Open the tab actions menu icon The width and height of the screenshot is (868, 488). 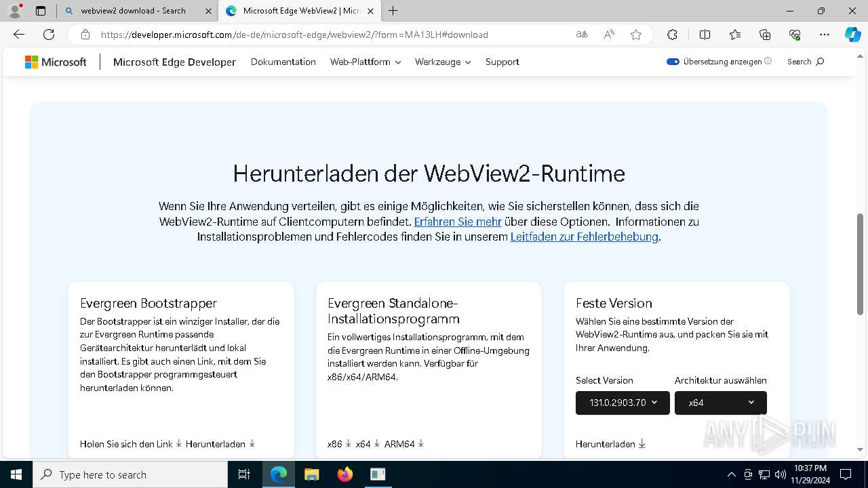(x=41, y=11)
